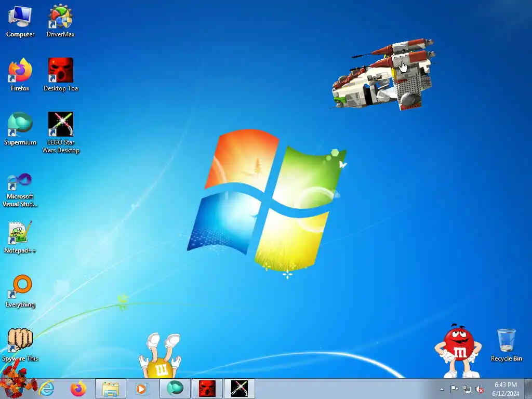Click the red M&M desktop character
Viewport: 532px width, 399px height.
[x=458, y=351]
